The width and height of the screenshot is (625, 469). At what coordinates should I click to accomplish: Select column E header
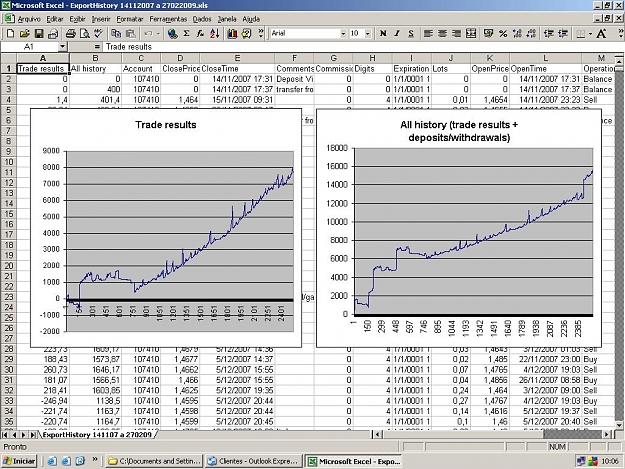(237, 58)
